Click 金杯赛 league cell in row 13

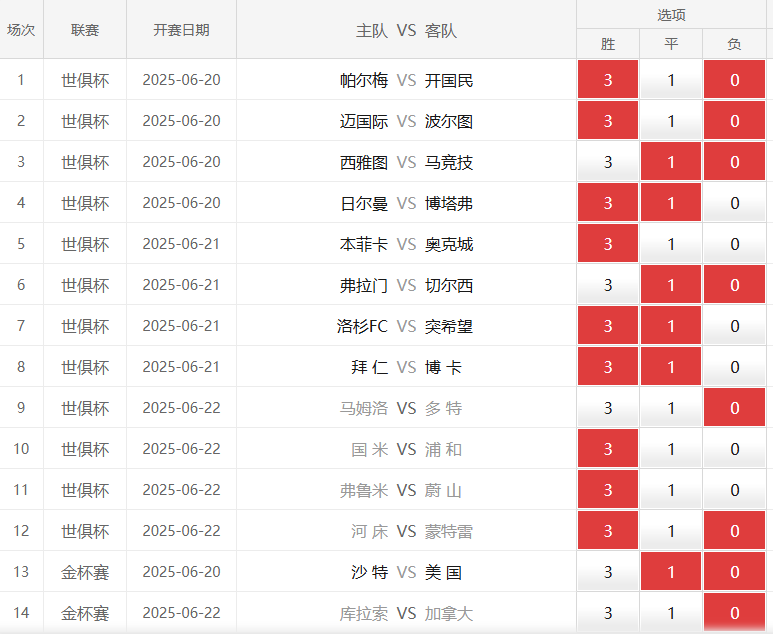tap(85, 572)
